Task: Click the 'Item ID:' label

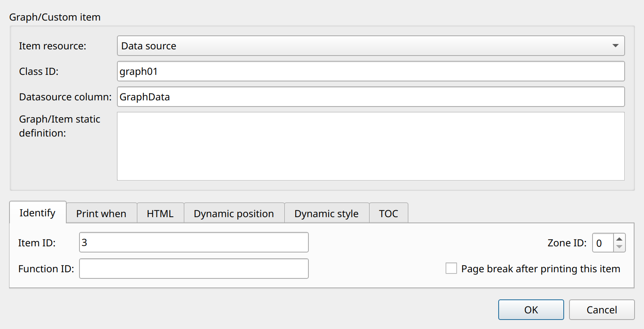Action: click(x=37, y=243)
